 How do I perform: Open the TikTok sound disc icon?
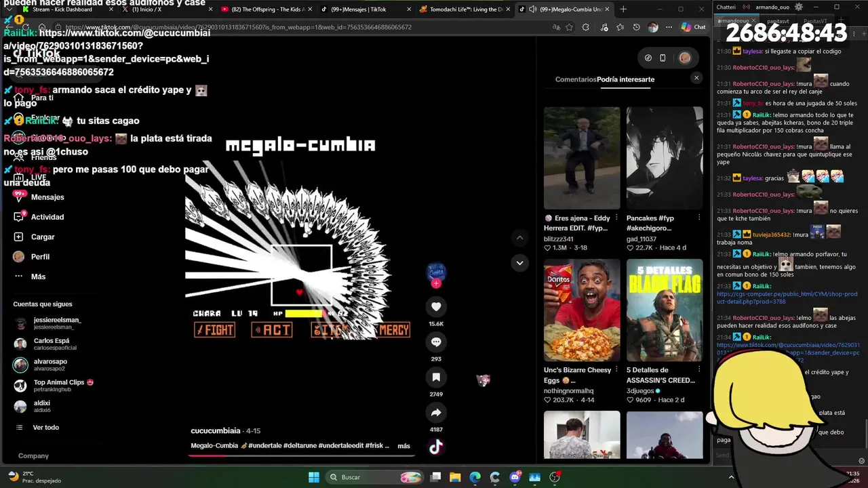pos(436,447)
